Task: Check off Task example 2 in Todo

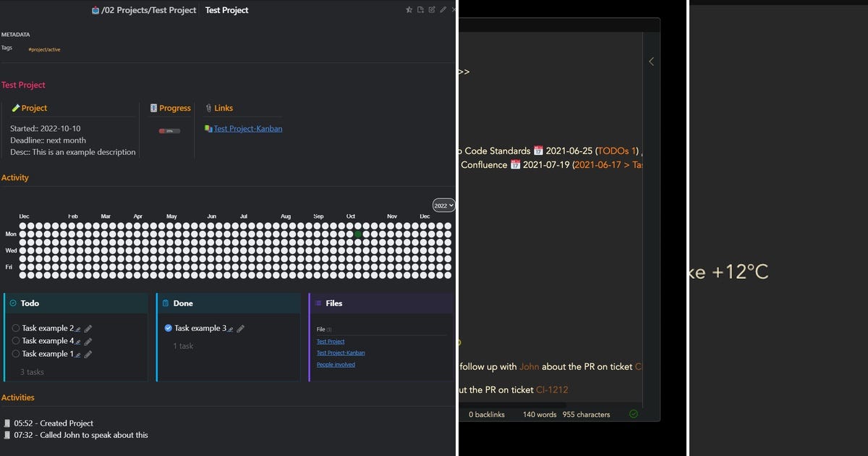Action: (16, 328)
